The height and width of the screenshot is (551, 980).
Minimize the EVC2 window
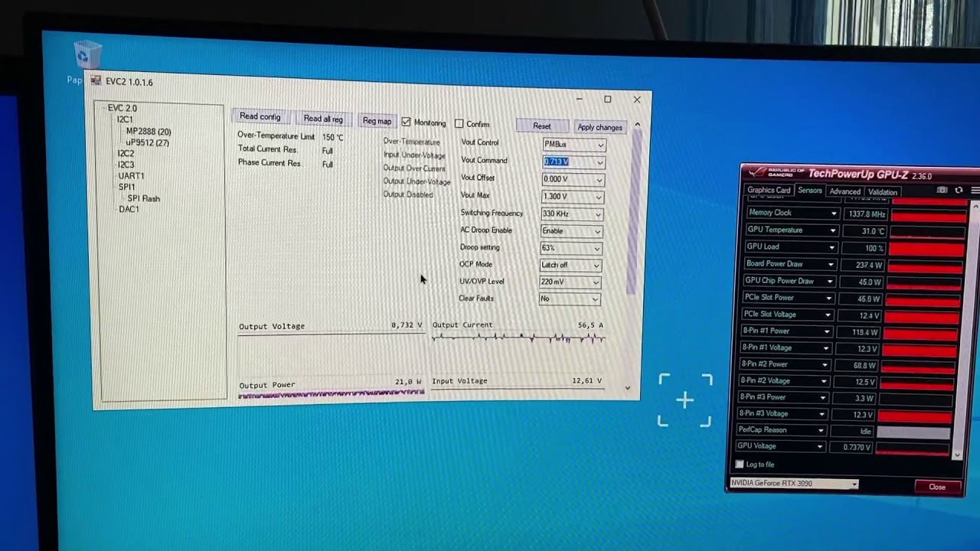(579, 98)
